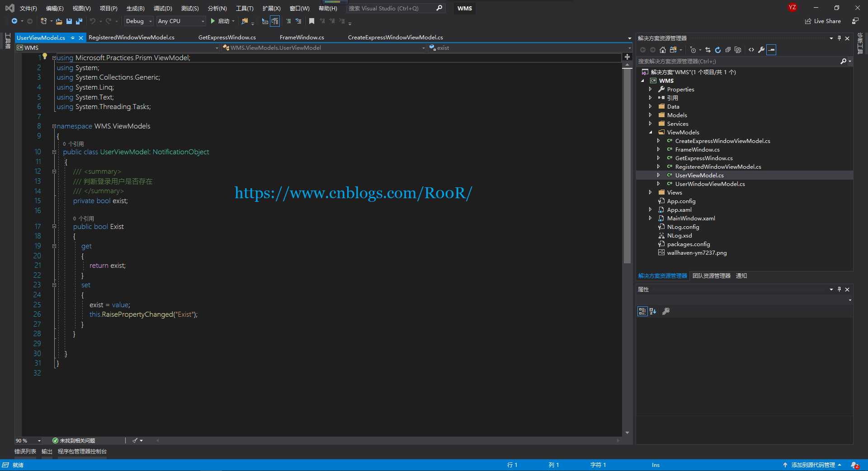
Task: Click the Save All icon
Action: coord(79,21)
